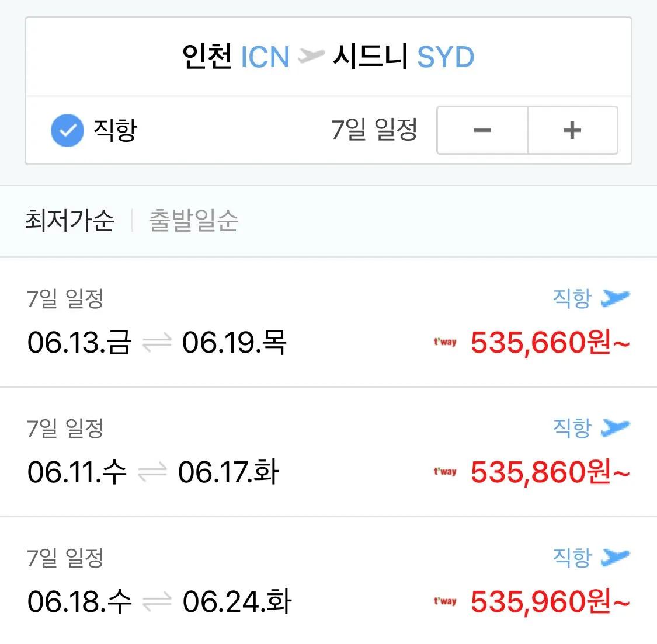Sort by 최저가순 lowest price

[x=69, y=221]
